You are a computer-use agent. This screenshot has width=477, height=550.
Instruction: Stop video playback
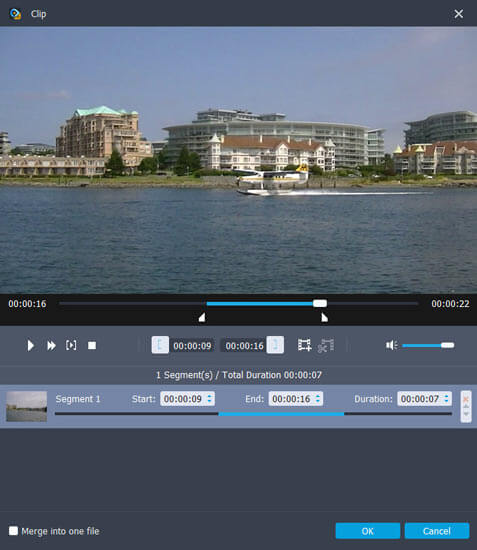(x=92, y=346)
